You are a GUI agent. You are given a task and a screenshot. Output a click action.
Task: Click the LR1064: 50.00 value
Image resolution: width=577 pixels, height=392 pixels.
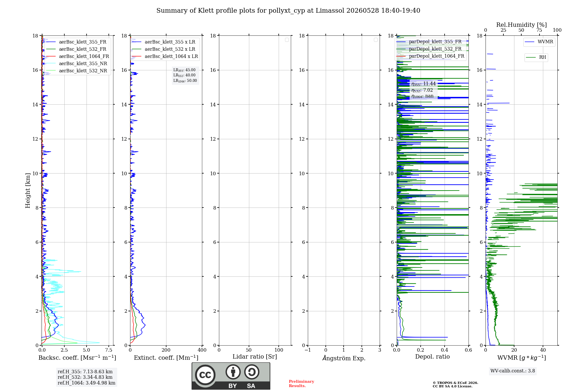[x=185, y=81]
